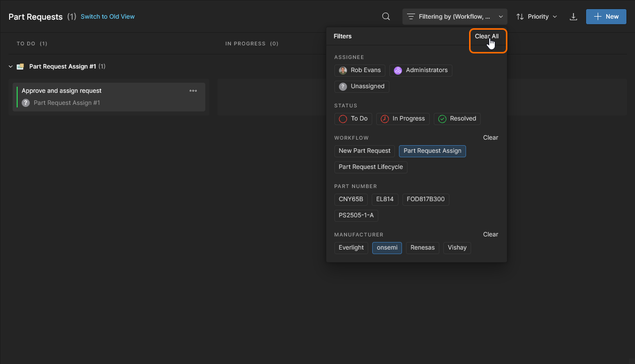
Task: Click the search magnifier icon
Action: [x=386, y=17]
